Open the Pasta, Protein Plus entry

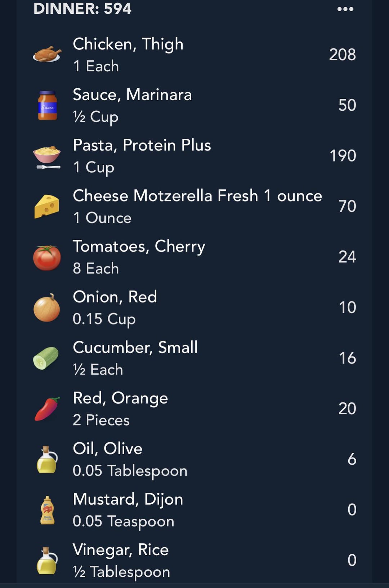[194, 156]
